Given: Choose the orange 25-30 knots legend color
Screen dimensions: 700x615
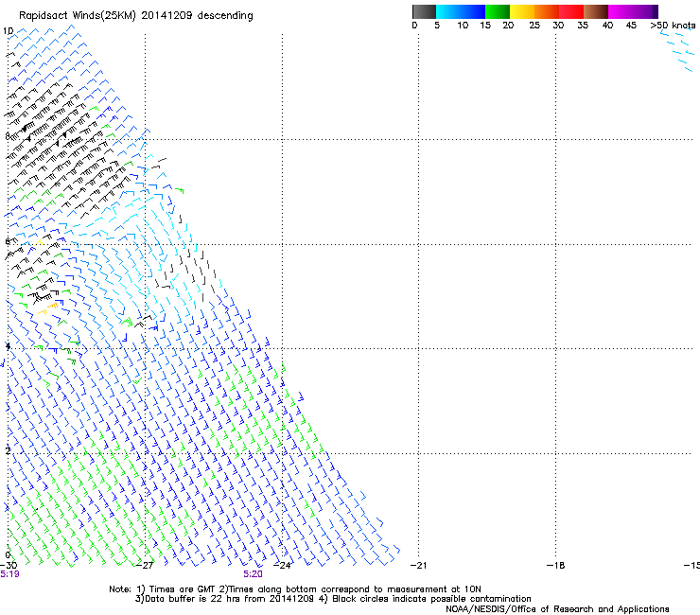Looking at the screenshot, I should (x=547, y=11).
